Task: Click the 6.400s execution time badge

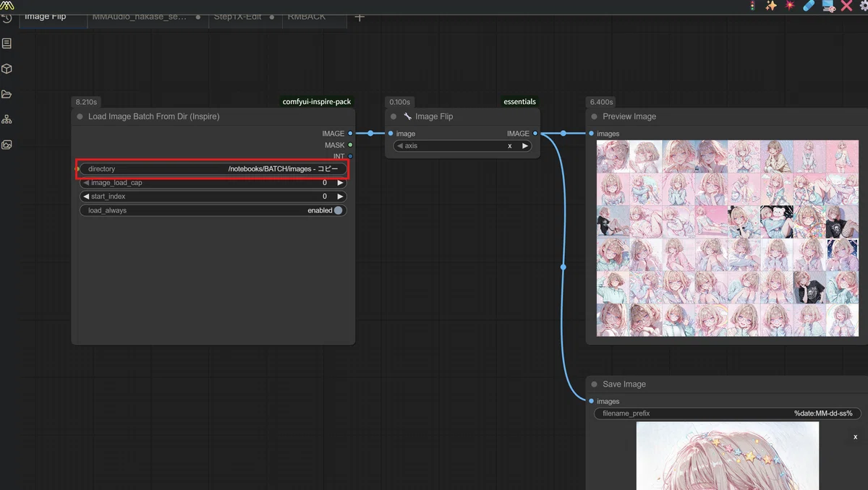Action: point(602,102)
